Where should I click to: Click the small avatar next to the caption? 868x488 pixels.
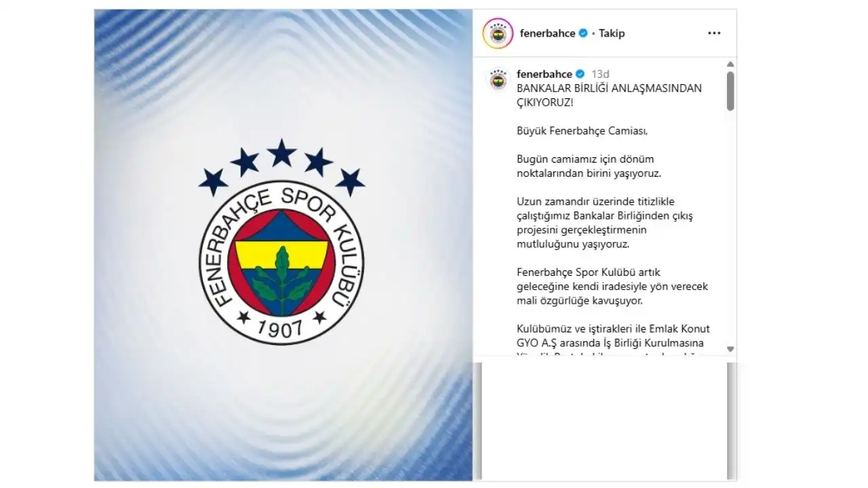click(498, 80)
